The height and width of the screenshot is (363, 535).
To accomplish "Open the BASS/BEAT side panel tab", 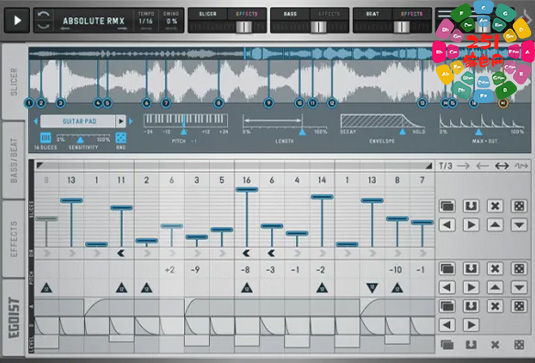I will [14, 160].
